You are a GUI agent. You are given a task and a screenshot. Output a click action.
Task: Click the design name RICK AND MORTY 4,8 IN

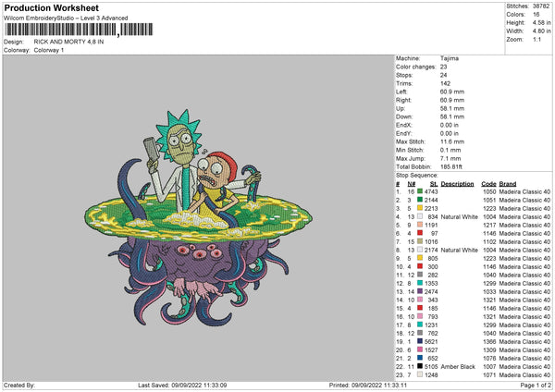(x=68, y=42)
